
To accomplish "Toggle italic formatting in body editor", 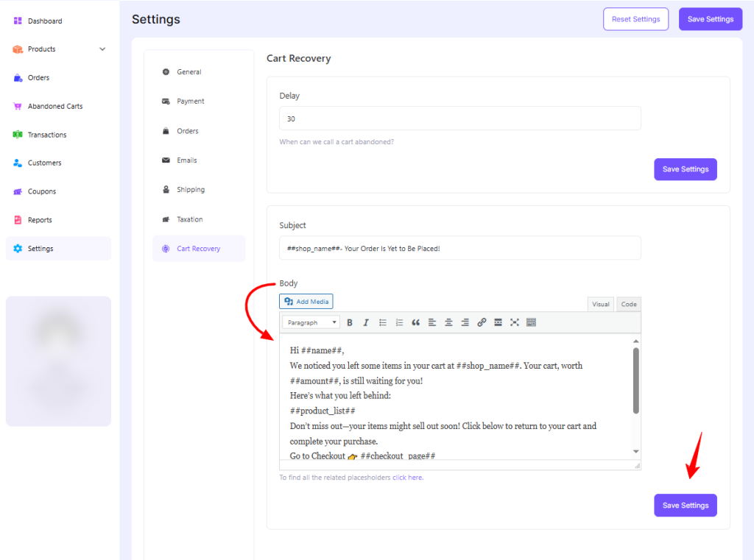I will tap(366, 322).
